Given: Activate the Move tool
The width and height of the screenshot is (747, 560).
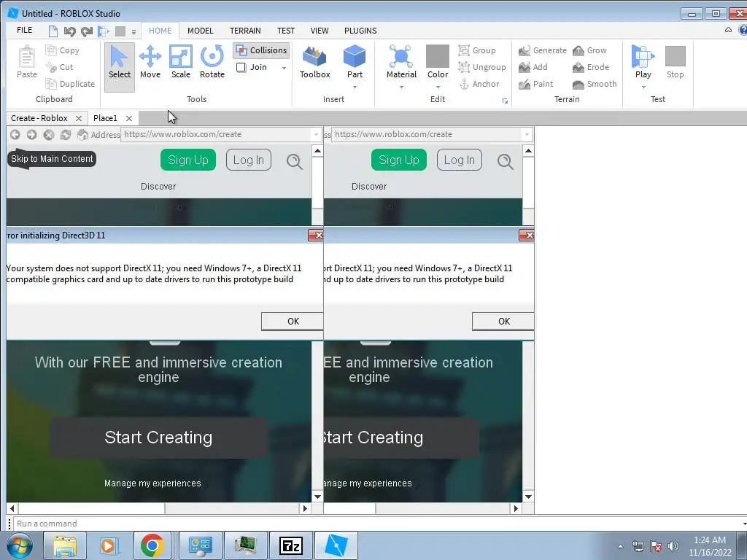Looking at the screenshot, I should tap(150, 63).
